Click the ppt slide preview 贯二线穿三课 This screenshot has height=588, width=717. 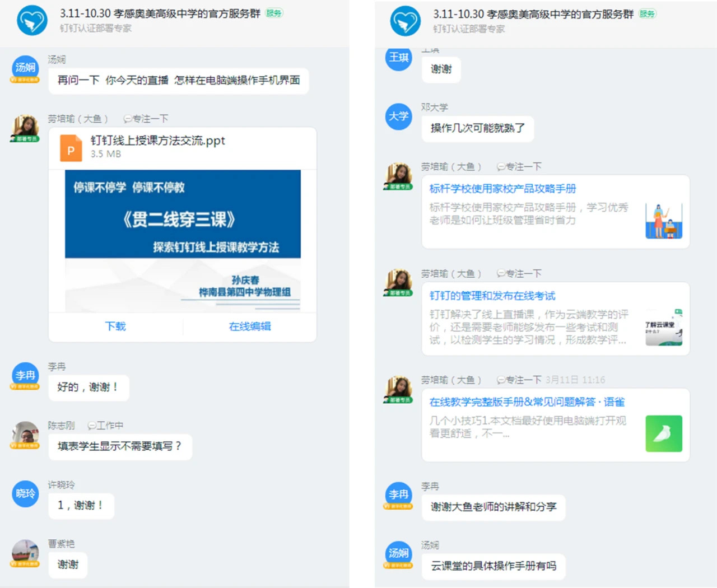[183, 241]
